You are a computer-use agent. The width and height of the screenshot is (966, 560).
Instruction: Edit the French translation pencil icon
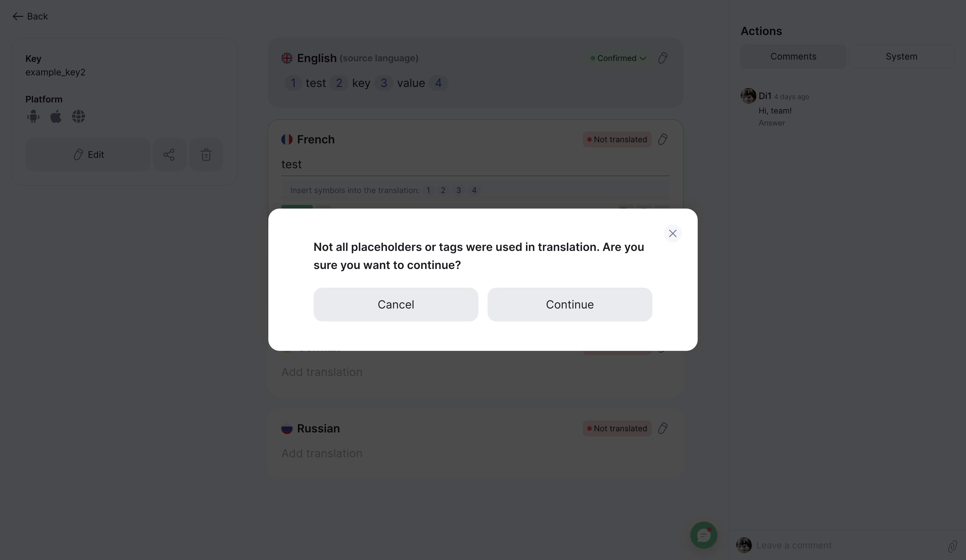(x=663, y=139)
